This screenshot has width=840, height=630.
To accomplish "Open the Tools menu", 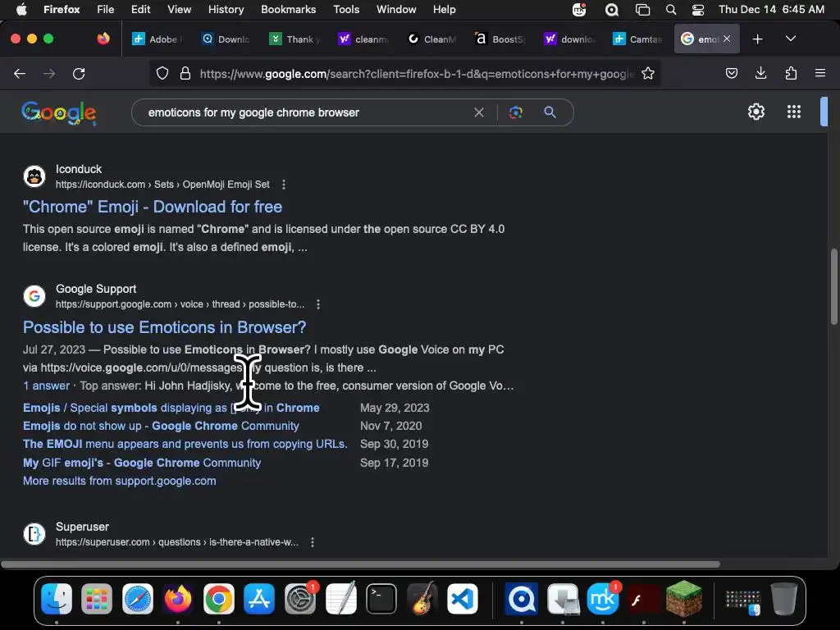I will pos(346,10).
